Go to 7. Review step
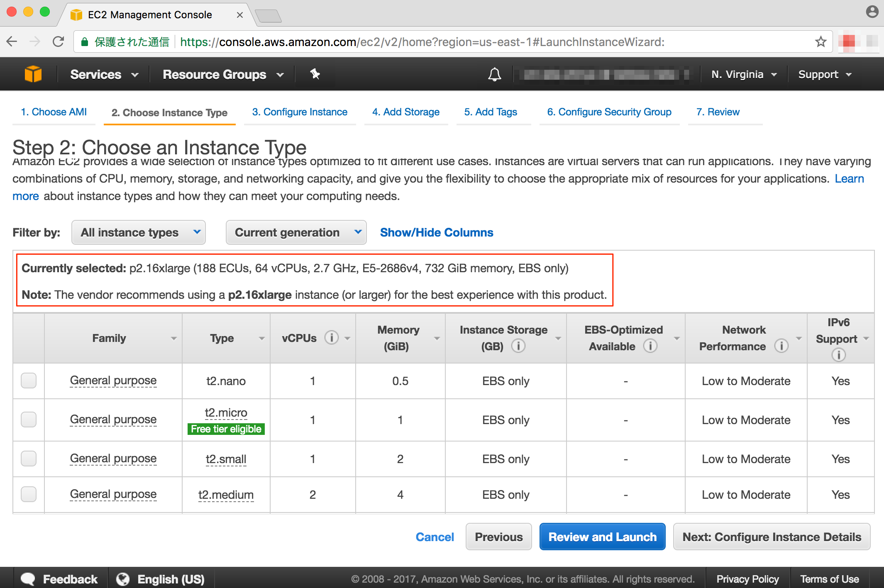 point(718,112)
